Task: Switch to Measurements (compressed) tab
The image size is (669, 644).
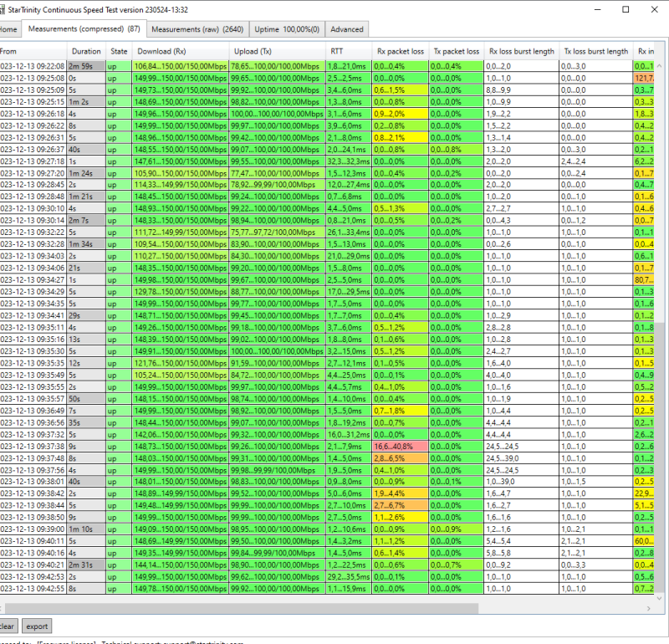Action: (x=84, y=28)
